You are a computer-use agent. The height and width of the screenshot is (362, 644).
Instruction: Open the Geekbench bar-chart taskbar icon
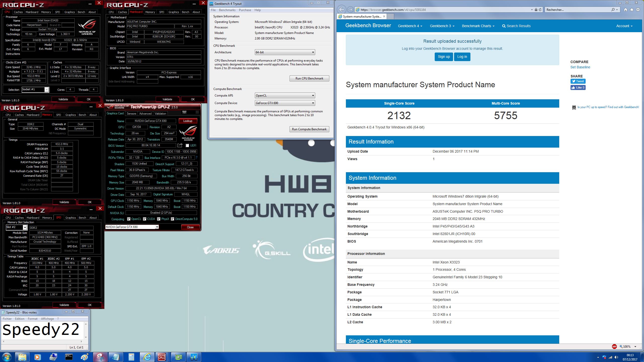(194, 357)
